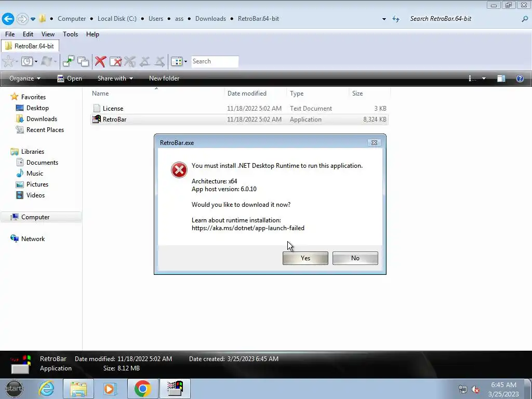This screenshot has width=532, height=399.
Task: Click the Downloads breadcrumb in address bar
Action: coord(210,19)
